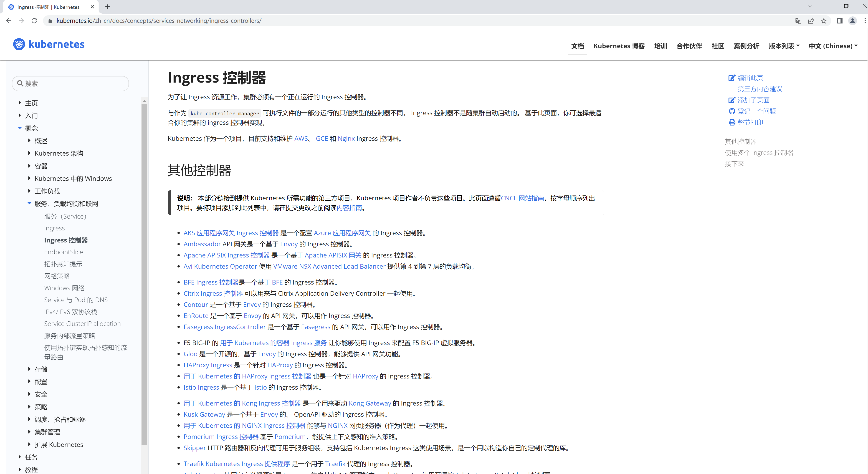
Task: Expand the 工作负载 tree item
Action: coord(29,191)
